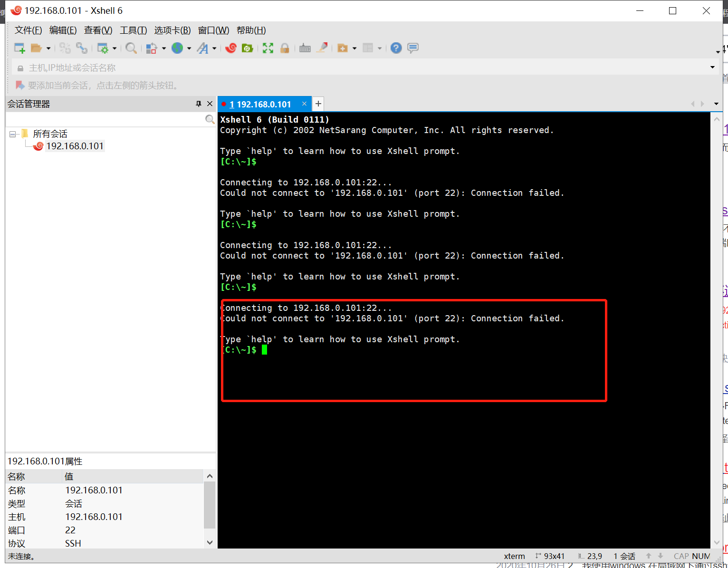The image size is (728, 568).
Task: Expand the folder-plus dropdown arrow
Action: [x=354, y=48]
